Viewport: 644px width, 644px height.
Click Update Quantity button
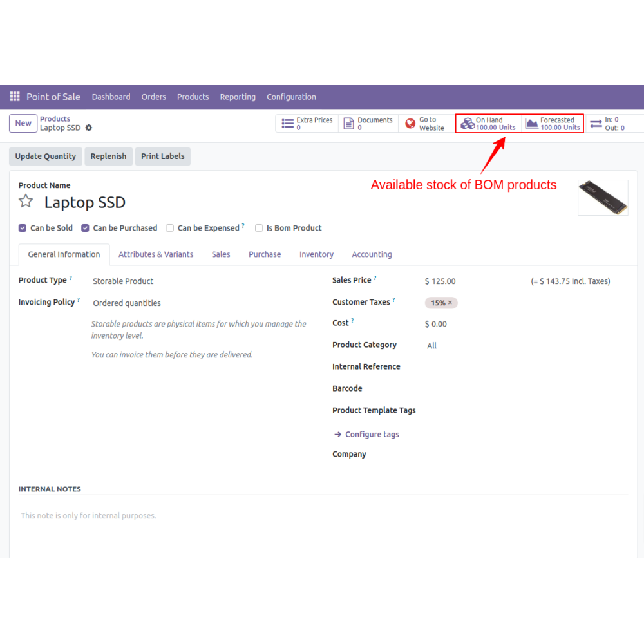tap(46, 156)
